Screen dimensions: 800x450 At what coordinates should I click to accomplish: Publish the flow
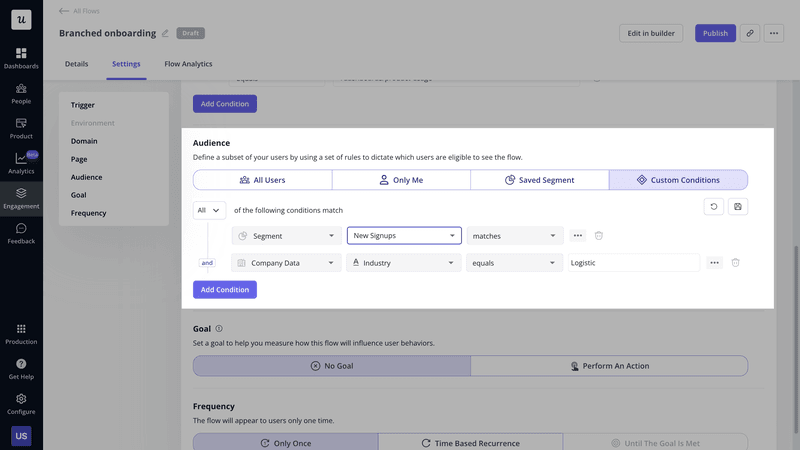point(715,33)
